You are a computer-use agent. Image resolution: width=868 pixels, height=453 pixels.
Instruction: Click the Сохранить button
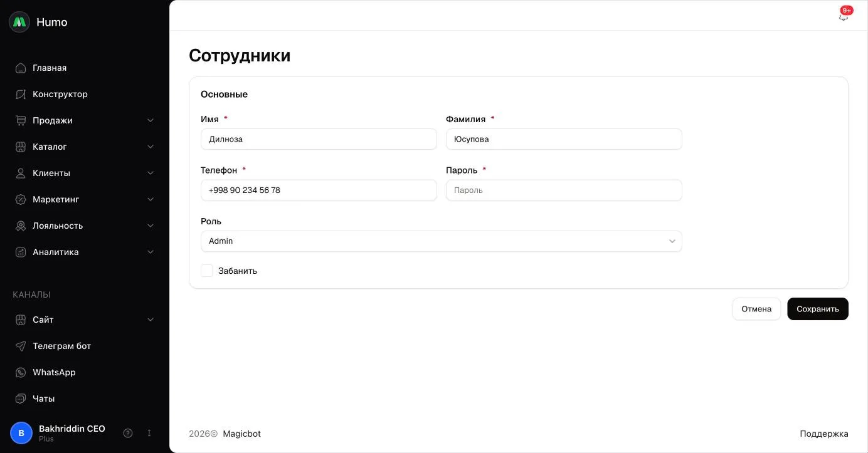click(818, 309)
